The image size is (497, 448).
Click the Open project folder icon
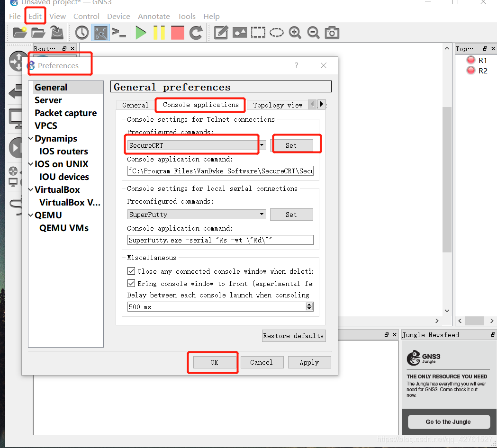[38, 33]
